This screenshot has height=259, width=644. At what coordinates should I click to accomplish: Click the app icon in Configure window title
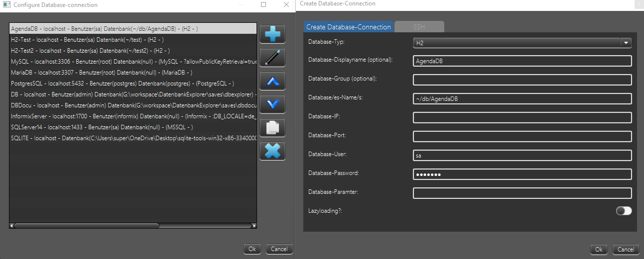pyautogui.click(x=6, y=5)
